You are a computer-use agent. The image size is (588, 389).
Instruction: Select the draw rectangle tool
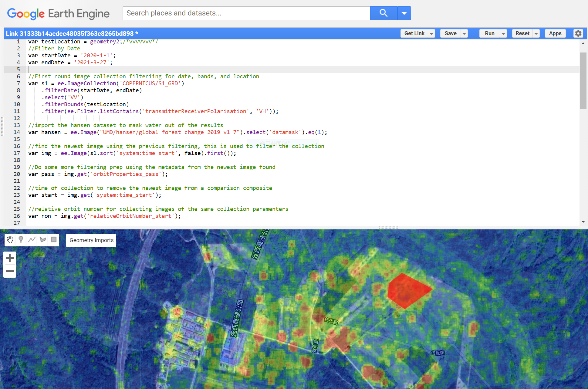(x=54, y=240)
